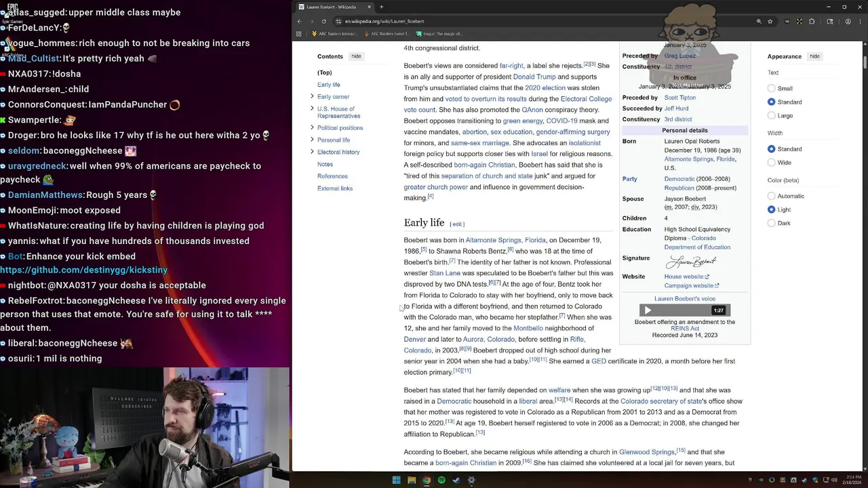Select the Standard width option
The image size is (868, 488).
(x=771, y=148)
